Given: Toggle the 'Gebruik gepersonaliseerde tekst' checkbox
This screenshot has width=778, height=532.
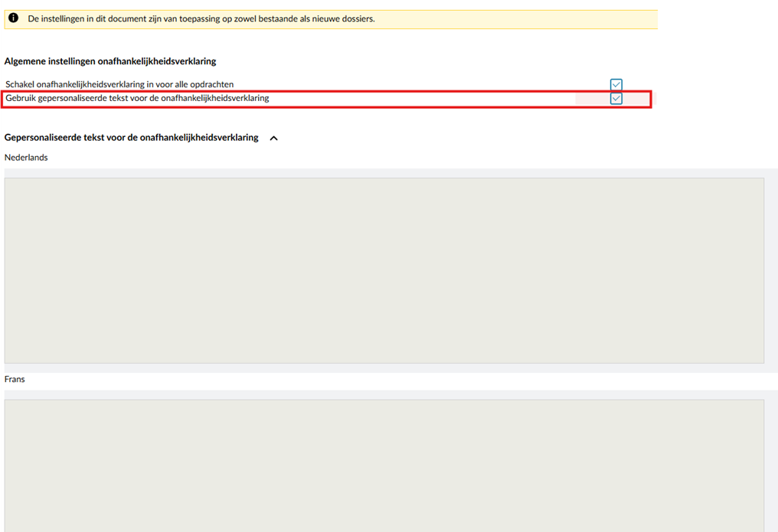Looking at the screenshot, I should pos(616,99).
